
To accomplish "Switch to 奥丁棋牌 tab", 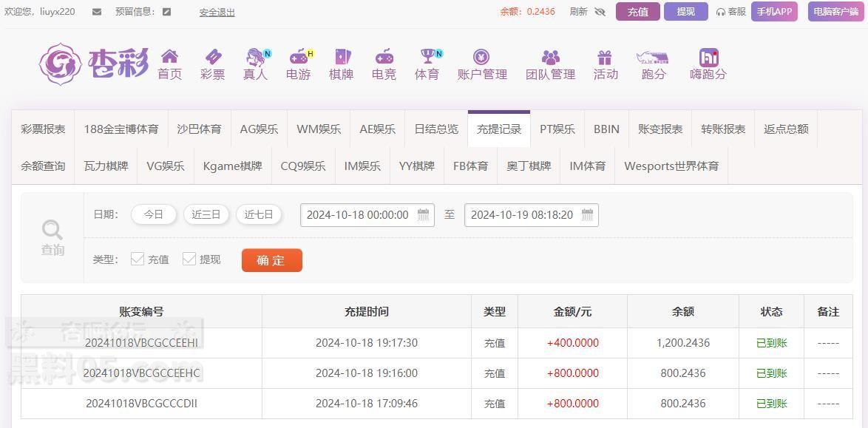I will [x=529, y=166].
